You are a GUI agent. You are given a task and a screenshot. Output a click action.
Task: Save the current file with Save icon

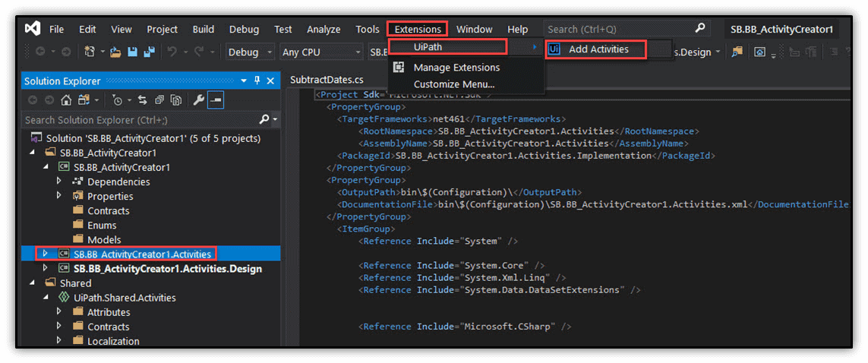132,52
